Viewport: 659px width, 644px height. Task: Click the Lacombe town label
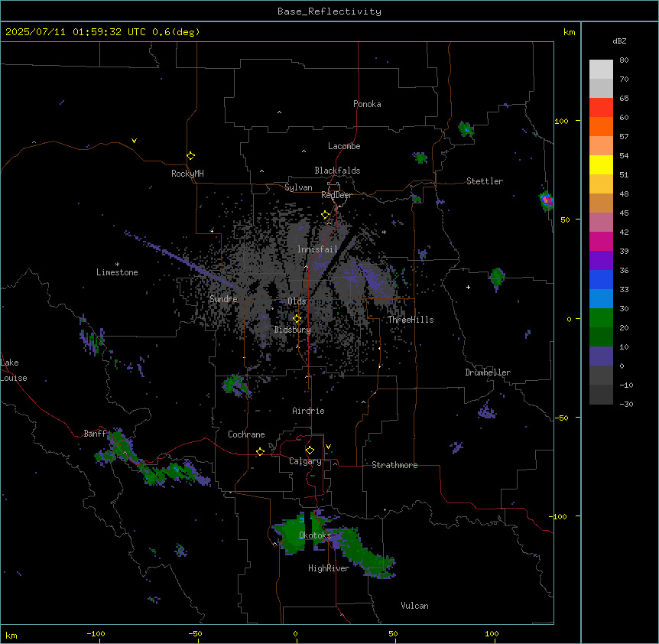tap(344, 146)
